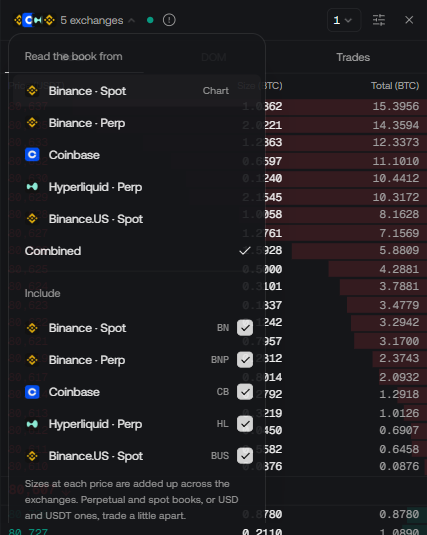Image resolution: width=427 pixels, height=535 pixels.
Task: Click the Binance icon beside Binance · Perp BNP
Action: pyautogui.click(x=32, y=360)
